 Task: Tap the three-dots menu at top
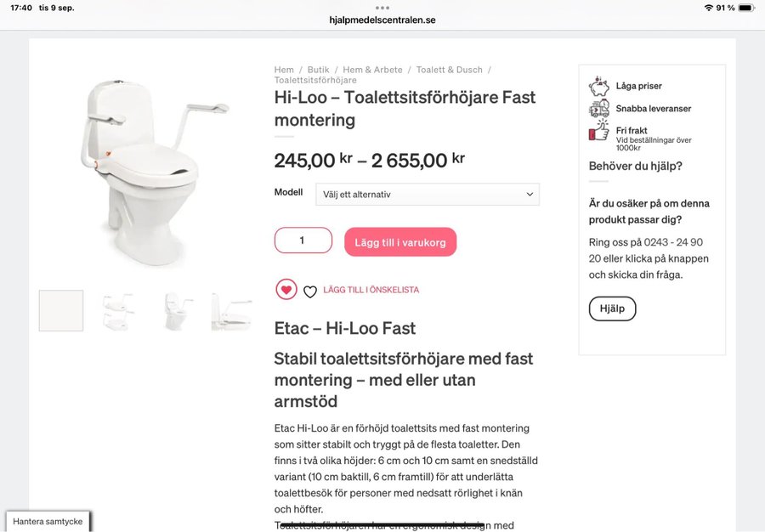click(382, 8)
